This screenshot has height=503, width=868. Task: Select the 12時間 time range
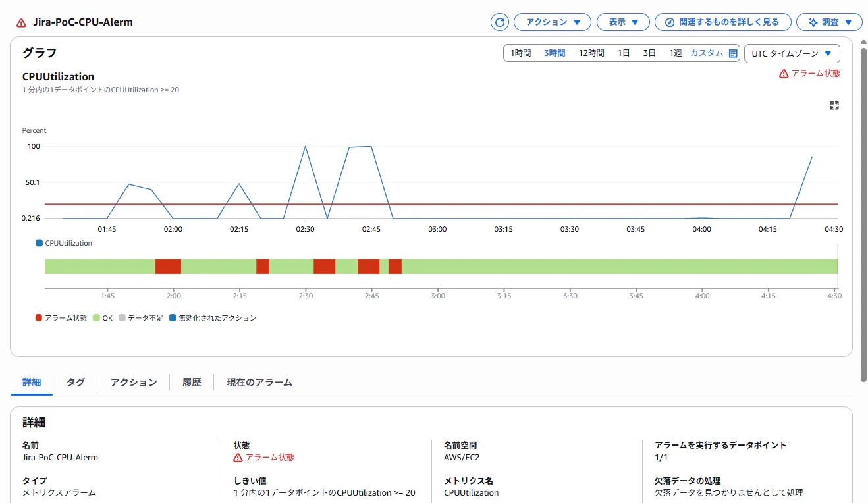coord(591,53)
